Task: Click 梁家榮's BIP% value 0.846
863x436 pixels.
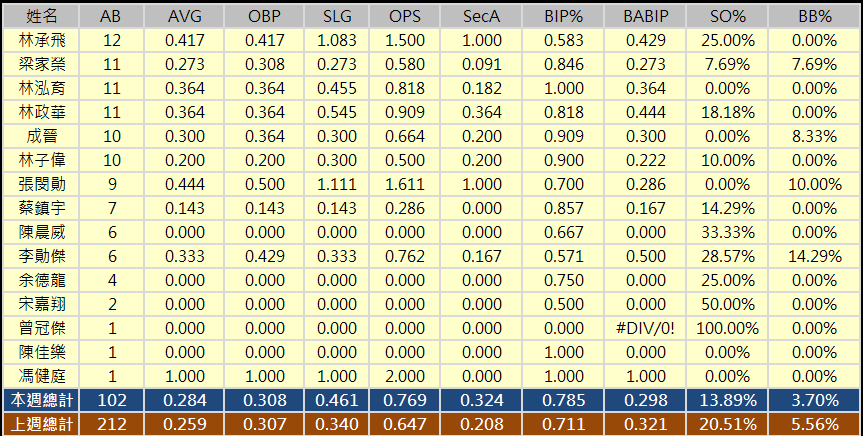Action: click(x=564, y=64)
